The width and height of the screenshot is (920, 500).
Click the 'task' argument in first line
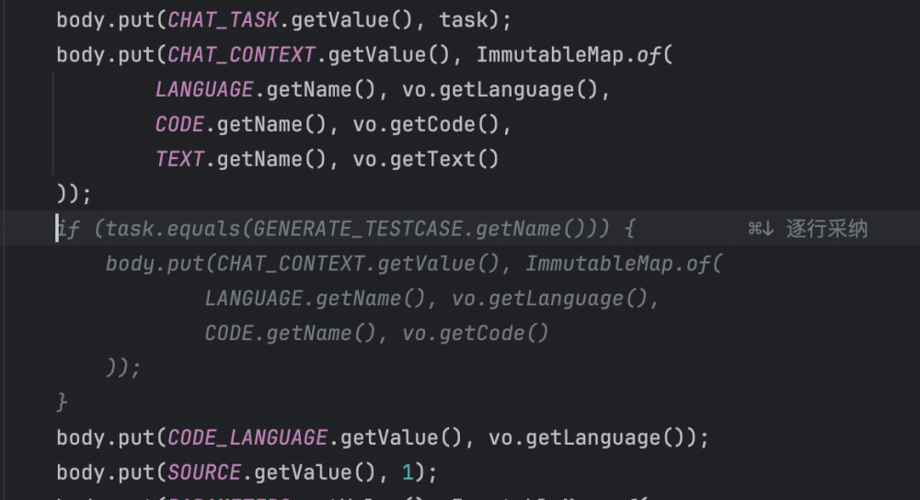(x=464, y=21)
